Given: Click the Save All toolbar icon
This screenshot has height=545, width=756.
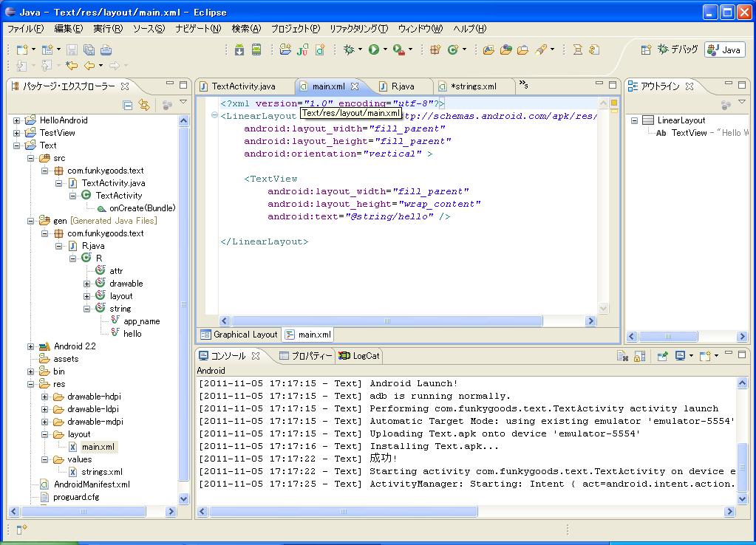Looking at the screenshot, I should 89,49.
